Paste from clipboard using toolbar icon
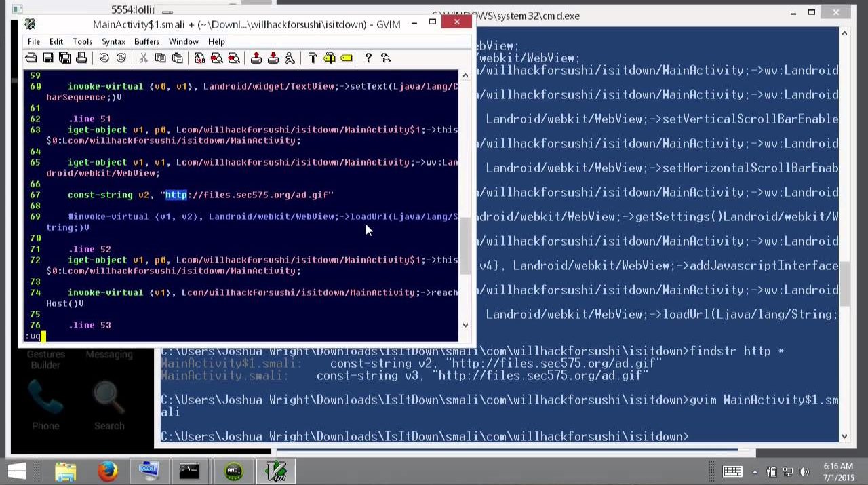Screen dimensions: 868x485 click(177, 58)
